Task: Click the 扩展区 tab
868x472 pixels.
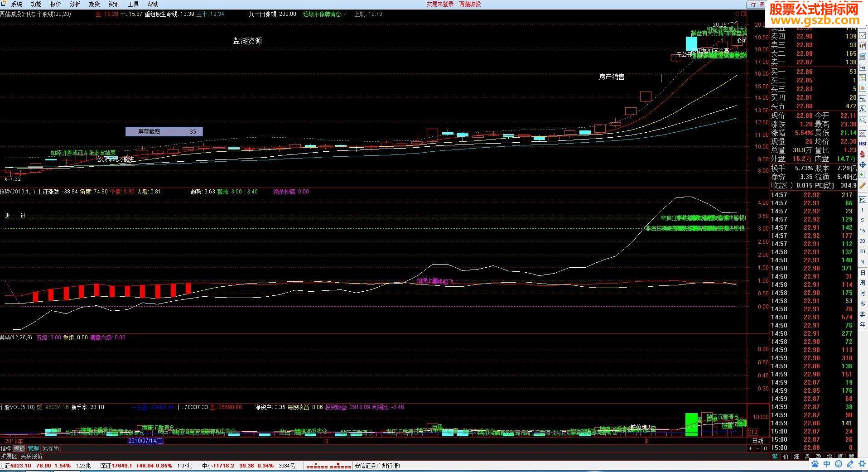Action: click(9, 456)
